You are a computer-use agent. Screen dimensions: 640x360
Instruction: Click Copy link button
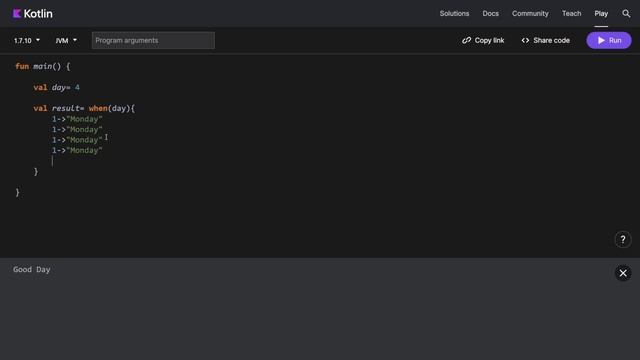tap(483, 40)
